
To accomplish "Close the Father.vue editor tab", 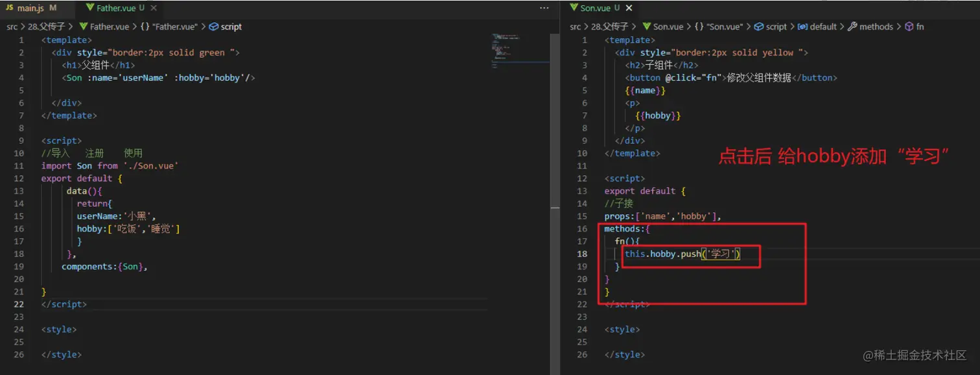I will [154, 8].
